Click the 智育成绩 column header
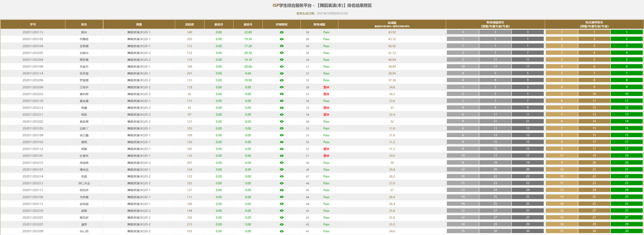Viewport: 644px width, 235px height. [x=319, y=24]
